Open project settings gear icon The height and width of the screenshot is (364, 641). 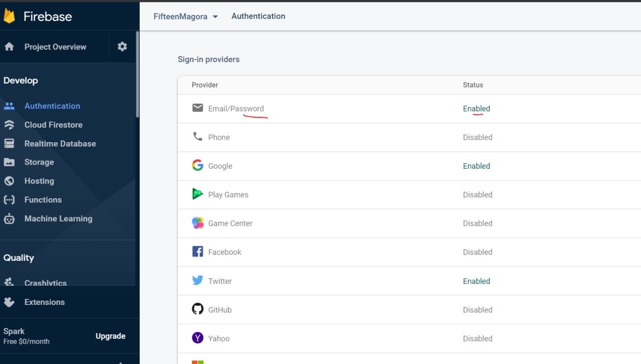tap(122, 47)
